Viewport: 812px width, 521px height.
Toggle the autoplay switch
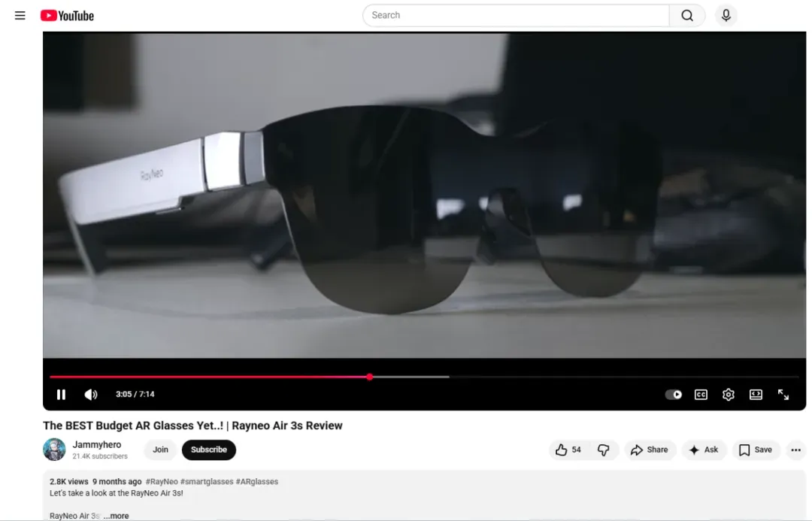click(x=673, y=395)
